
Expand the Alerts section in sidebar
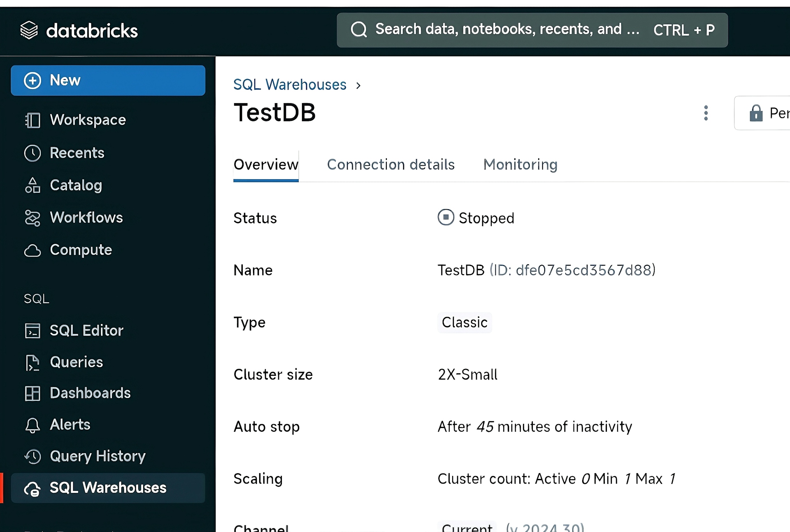pos(70,425)
